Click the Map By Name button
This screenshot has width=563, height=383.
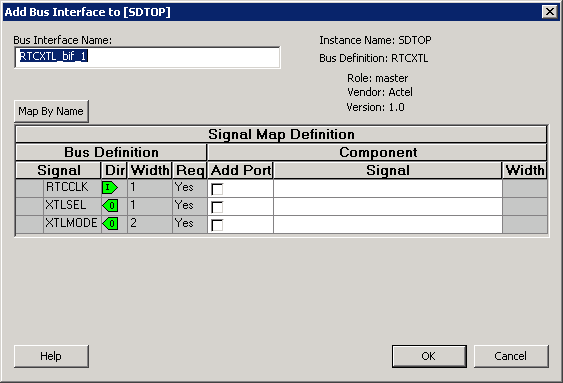tap(51, 111)
